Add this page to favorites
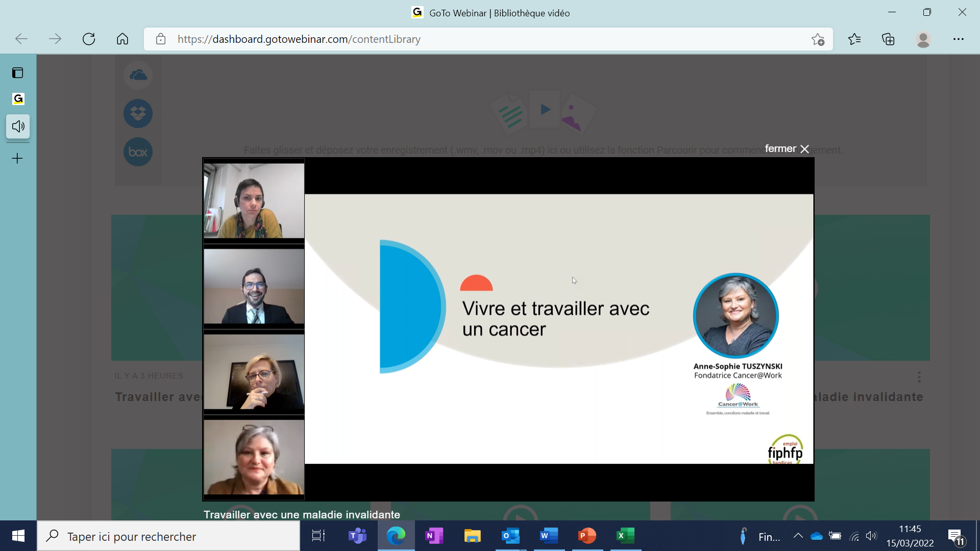 [818, 39]
